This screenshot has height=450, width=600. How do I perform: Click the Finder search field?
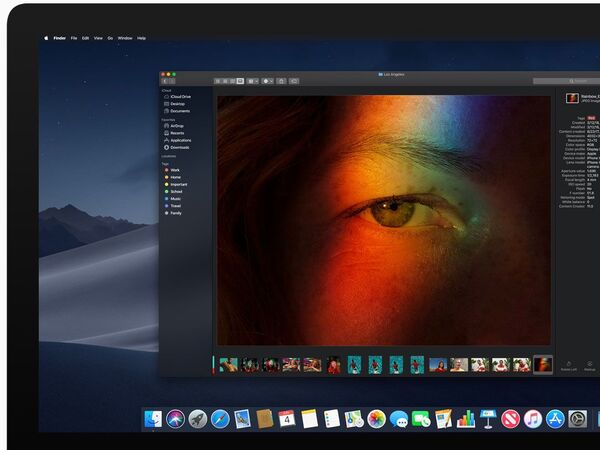(x=565, y=80)
